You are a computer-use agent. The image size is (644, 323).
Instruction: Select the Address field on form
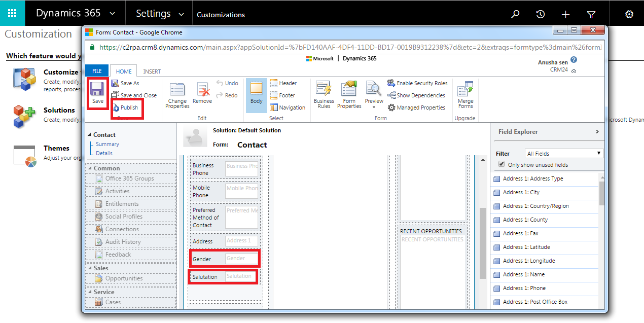pyautogui.click(x=225, y=241)
